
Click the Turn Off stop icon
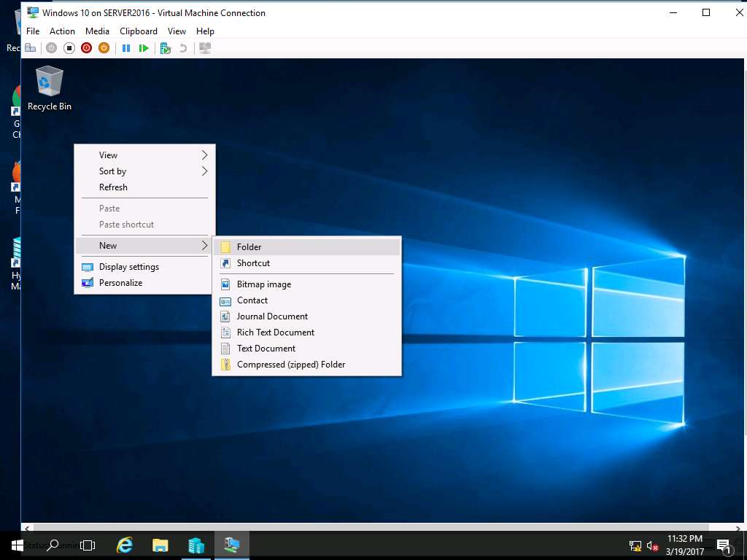point(69,47)
